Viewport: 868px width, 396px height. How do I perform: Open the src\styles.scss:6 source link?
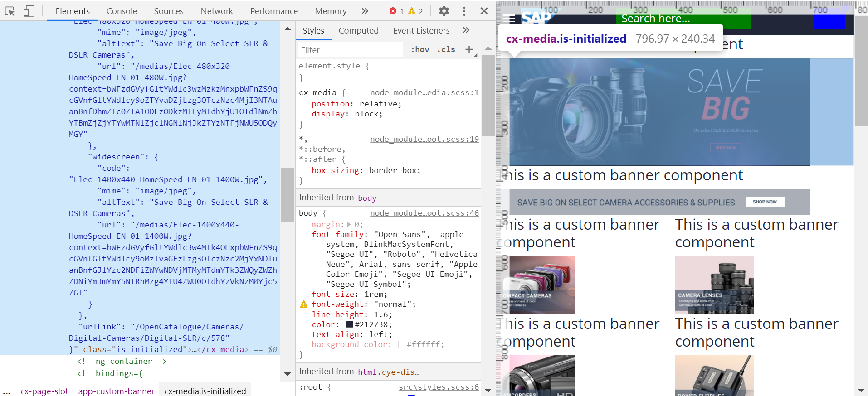[x=439, y=387]
